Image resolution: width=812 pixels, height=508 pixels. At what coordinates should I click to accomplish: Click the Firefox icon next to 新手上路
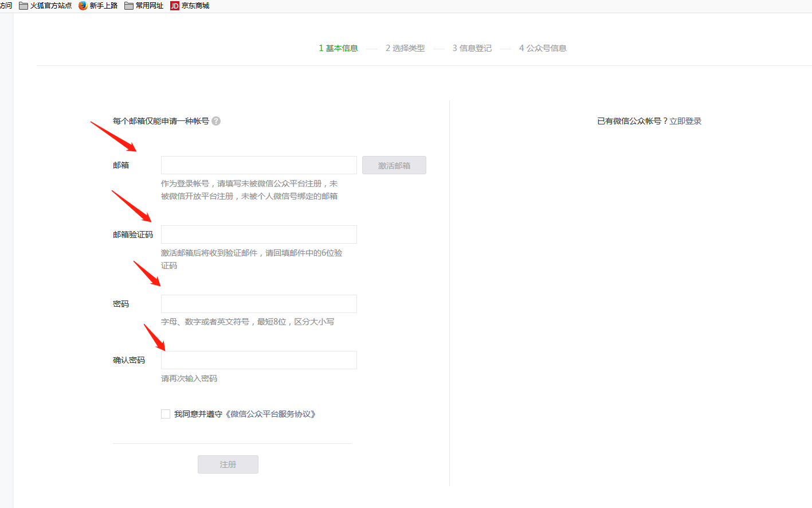tap(83, 5)
